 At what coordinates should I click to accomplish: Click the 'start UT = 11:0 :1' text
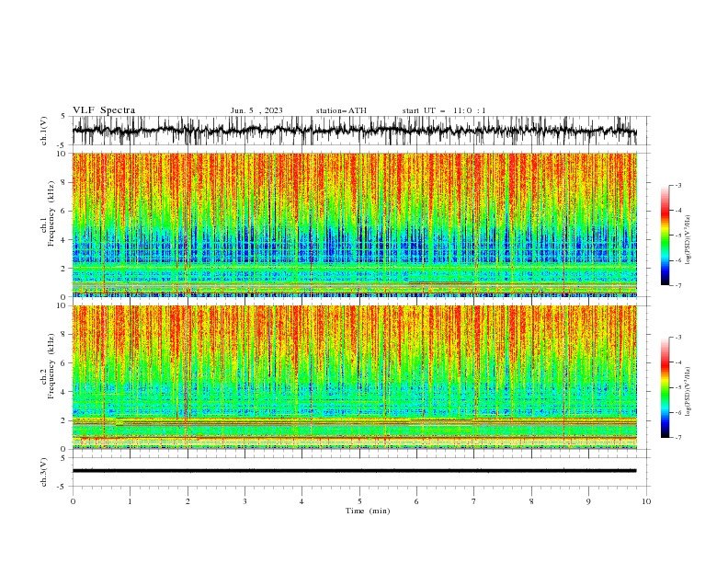click(x=444, y=110)
